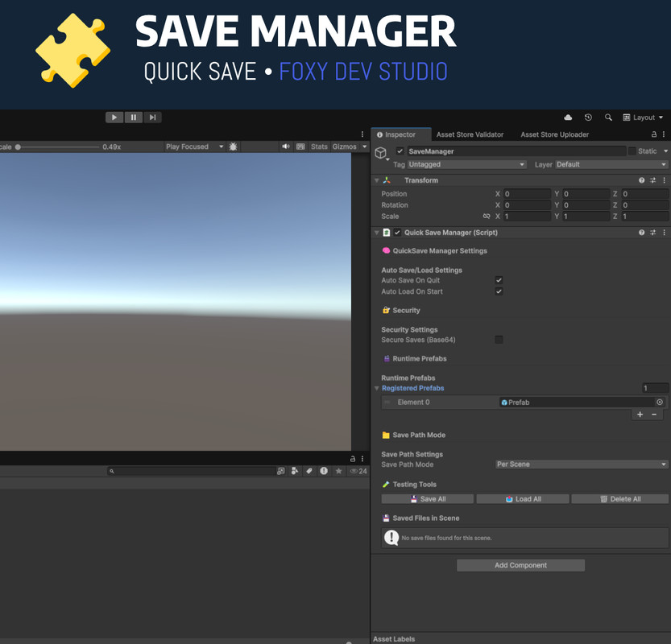
Task: Open the Save Path Mode dropdown
Action: click(582, 464)
